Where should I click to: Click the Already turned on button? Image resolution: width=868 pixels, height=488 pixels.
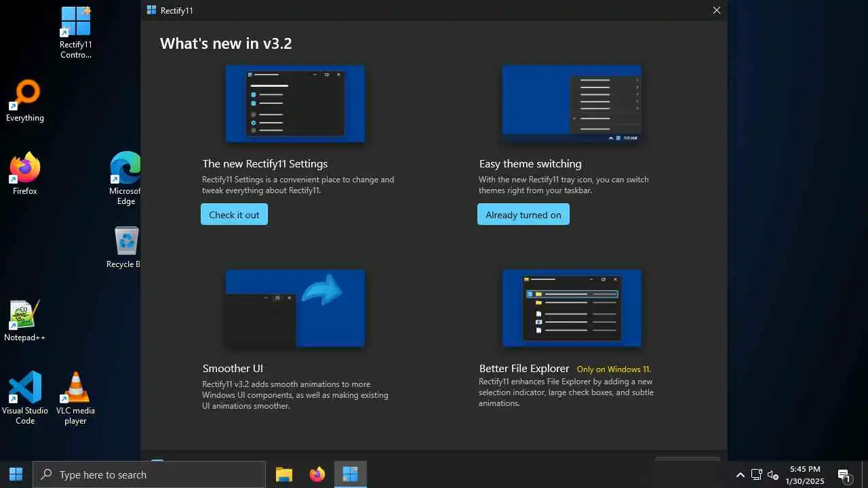pos(524,215)
